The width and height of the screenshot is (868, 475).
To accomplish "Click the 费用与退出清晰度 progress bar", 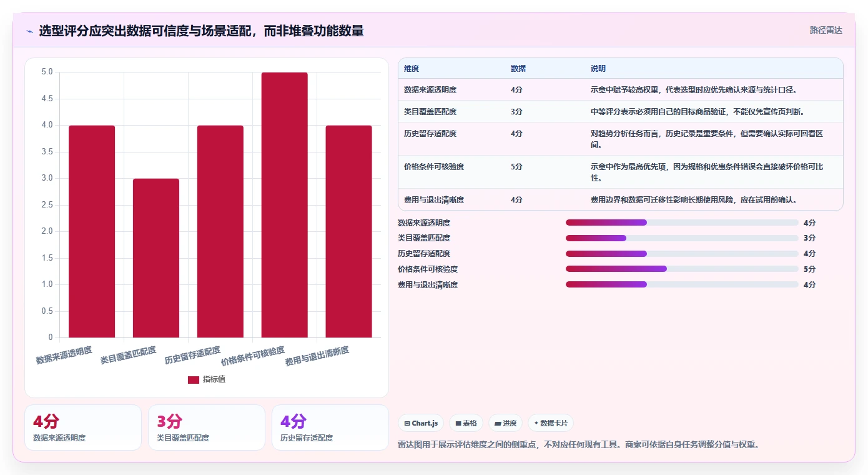I will pyautogui.click(x=682, y=285).
